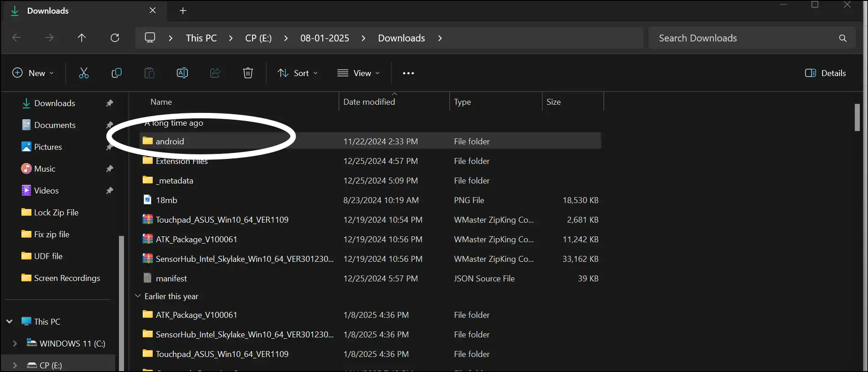Click the file list vertical scrollbar

click(x=857, y=117)
